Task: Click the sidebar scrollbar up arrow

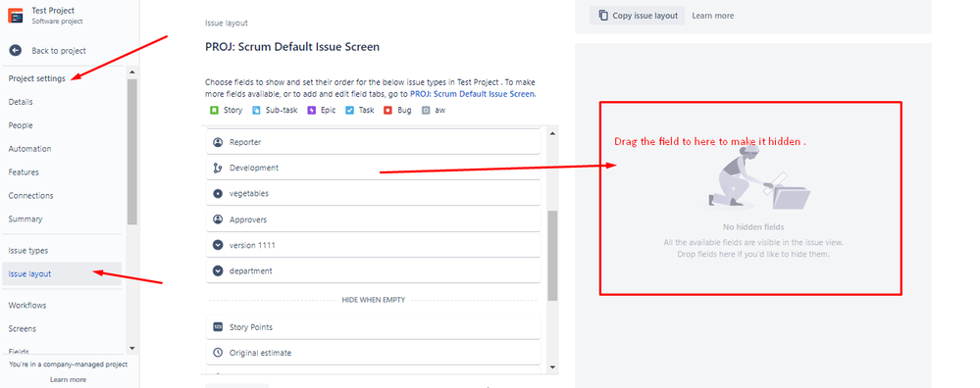Action: (x=131, y=73)
